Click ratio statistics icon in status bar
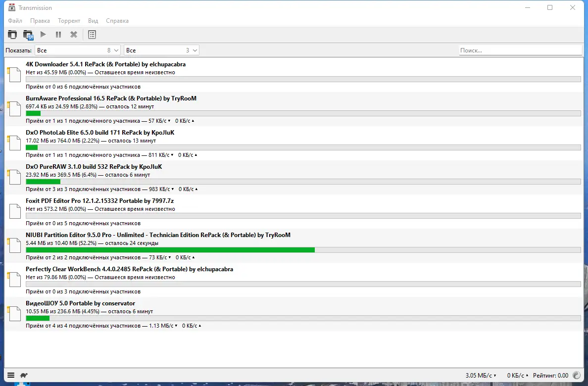This screenshot has width=588, height=386. [577, 375]
